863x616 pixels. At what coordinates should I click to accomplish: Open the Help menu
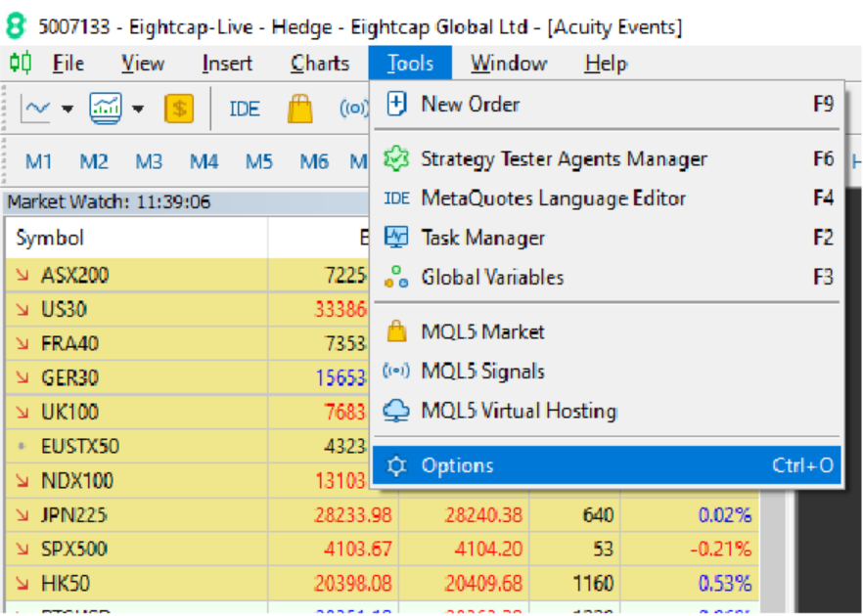[606, 64]
